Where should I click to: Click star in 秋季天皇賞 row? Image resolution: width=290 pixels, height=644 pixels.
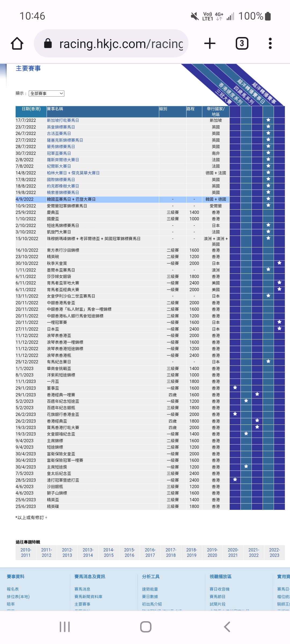[x=279, y=263]
